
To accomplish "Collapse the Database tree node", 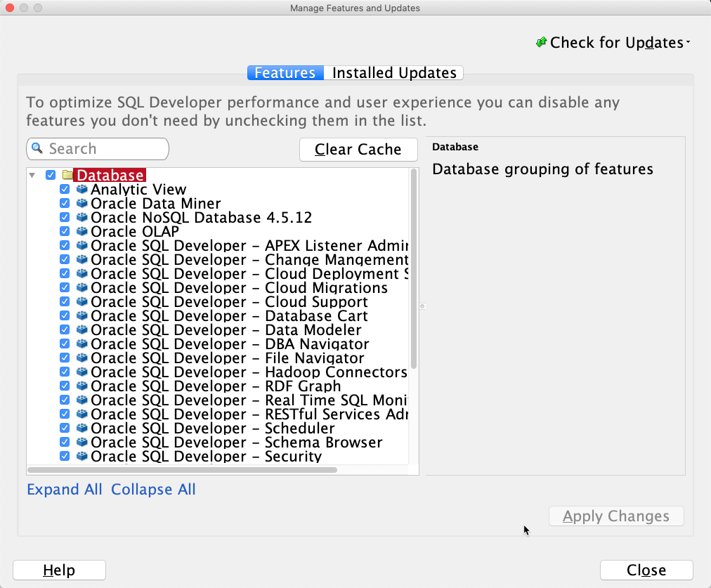I will (32, 174).
